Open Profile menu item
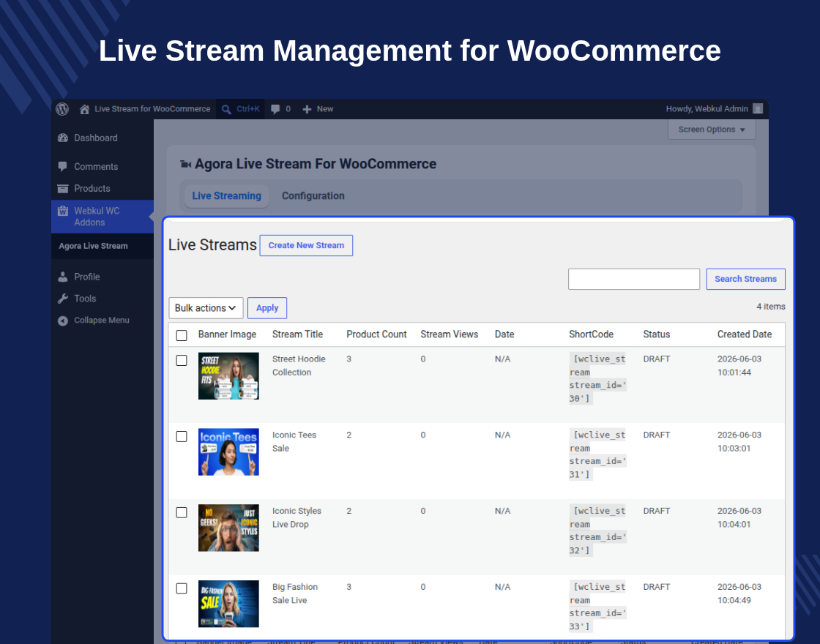The width and height of the screenshot is (820, 644). (x=102, y=277)
